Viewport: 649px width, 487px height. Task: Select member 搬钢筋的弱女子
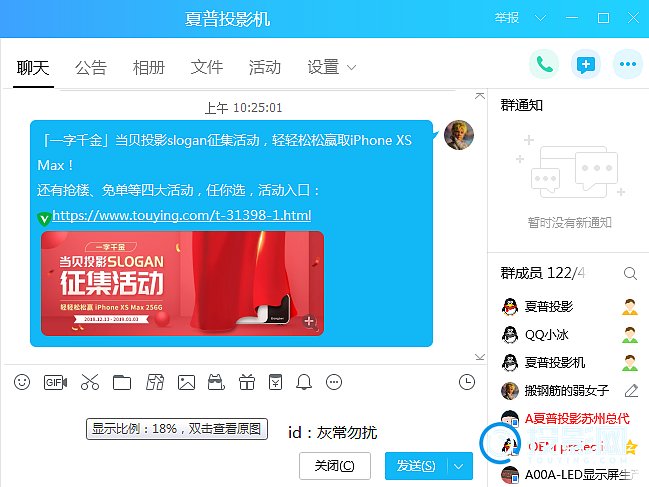[569, 390]
